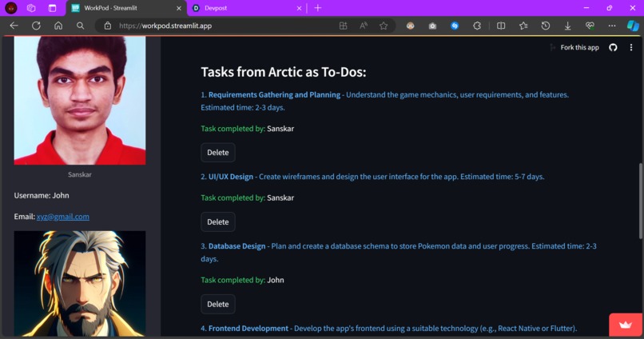This screenshot has width=644, height=339.
Task: Open the blue circular extension icon
Action: [x=455, y=26]
